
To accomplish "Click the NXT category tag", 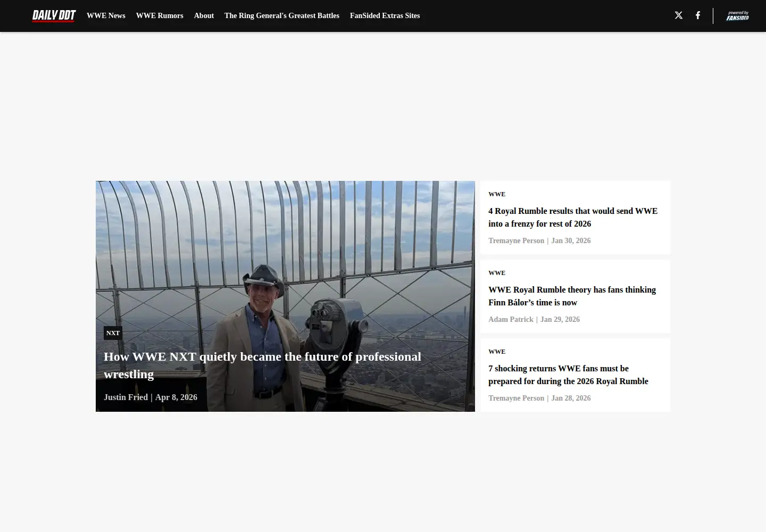I will [x=113, y=333].
